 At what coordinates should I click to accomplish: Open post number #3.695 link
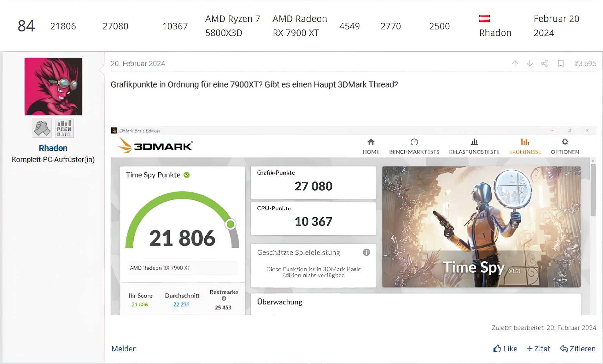pyautogui.click(x=585, y=64)
